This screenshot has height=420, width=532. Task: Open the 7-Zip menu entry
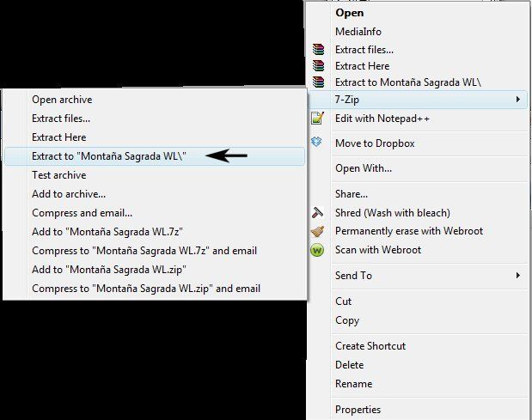(x=418, y=100)
